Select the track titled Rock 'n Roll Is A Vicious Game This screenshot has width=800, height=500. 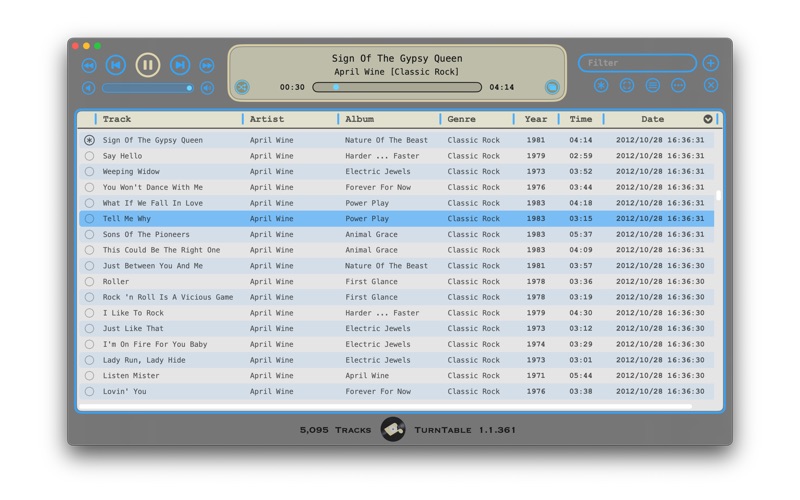168,297
